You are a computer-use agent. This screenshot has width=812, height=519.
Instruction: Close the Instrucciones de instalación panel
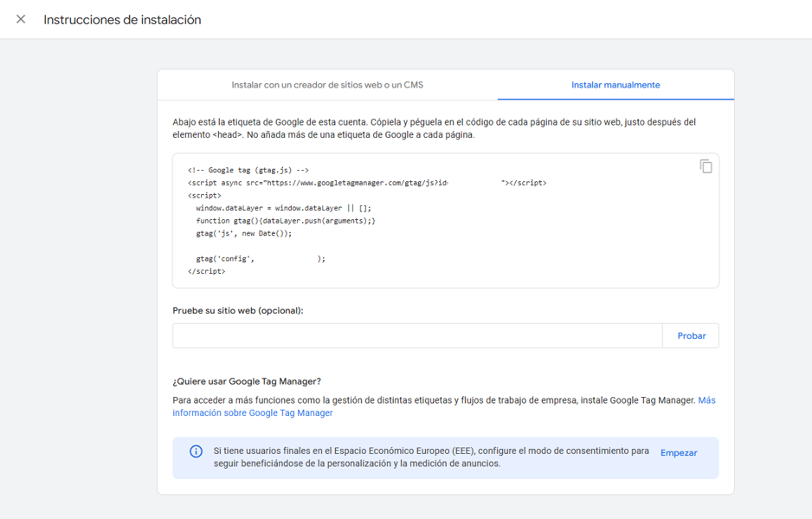(x=21, y=19)
